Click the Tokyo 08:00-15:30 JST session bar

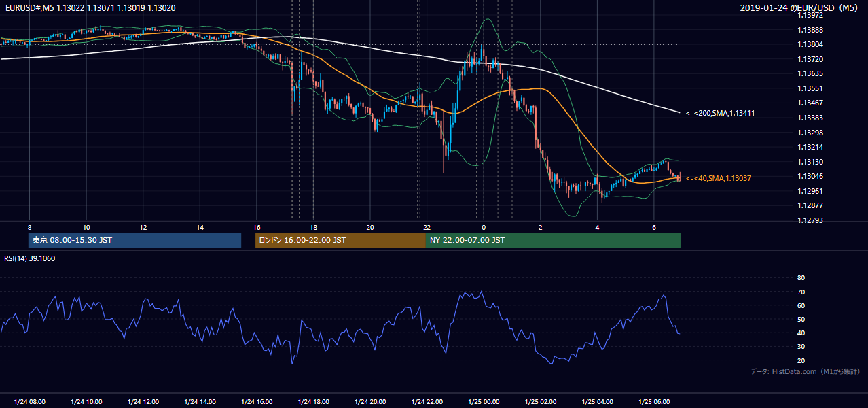coord(134,240)
